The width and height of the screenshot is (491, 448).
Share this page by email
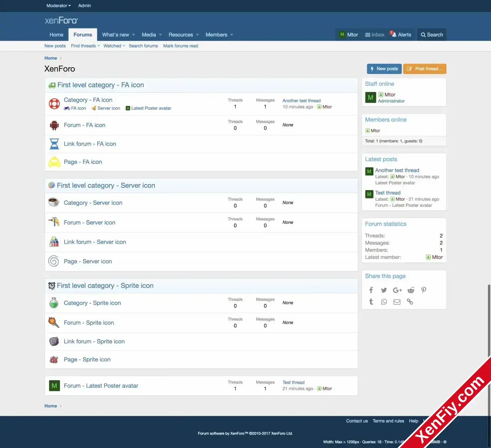click(x=397, y=302)
